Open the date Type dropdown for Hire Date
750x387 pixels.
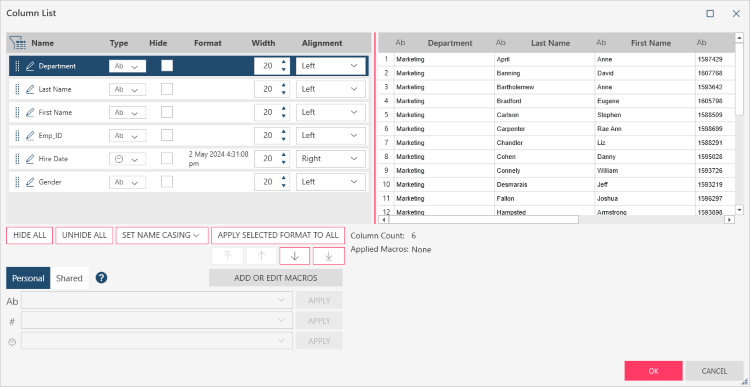coord(127,159)
